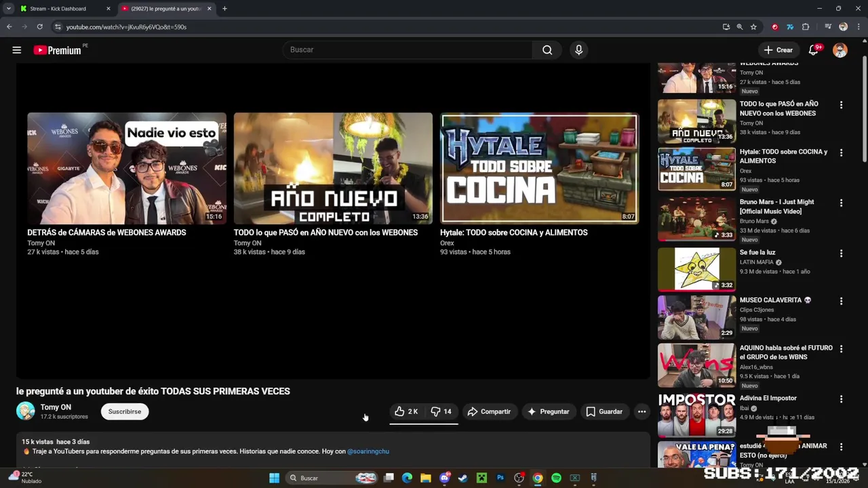Open media controls icon in Chrome toolbar
Screen dimensions: 868x488
828,27
